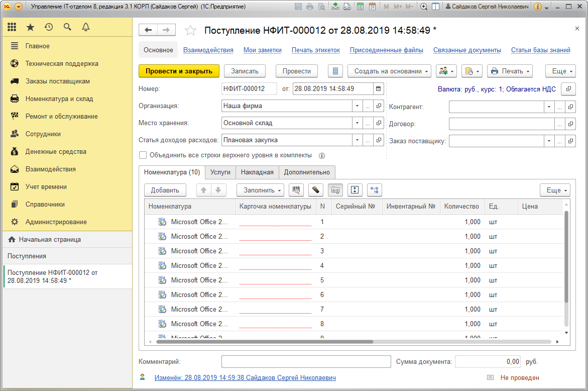Go back with the left arrow
The image size is (588, 391).
148,30
